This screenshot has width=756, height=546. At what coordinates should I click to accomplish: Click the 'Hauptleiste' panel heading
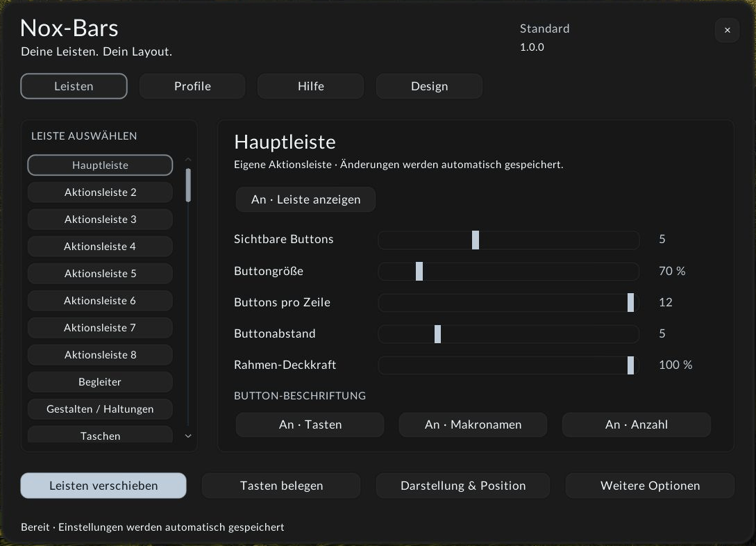[285, 142]
